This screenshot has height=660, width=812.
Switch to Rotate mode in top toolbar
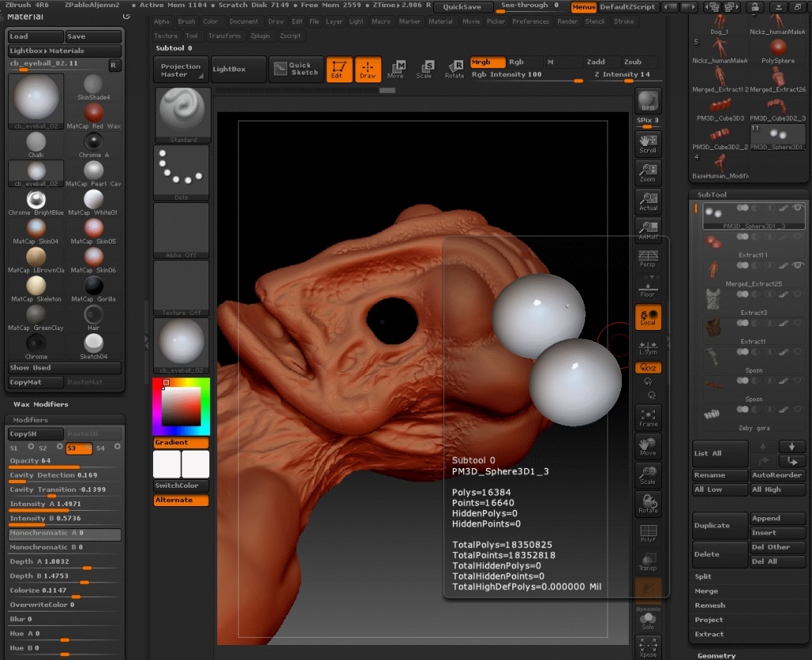[454, 69]
